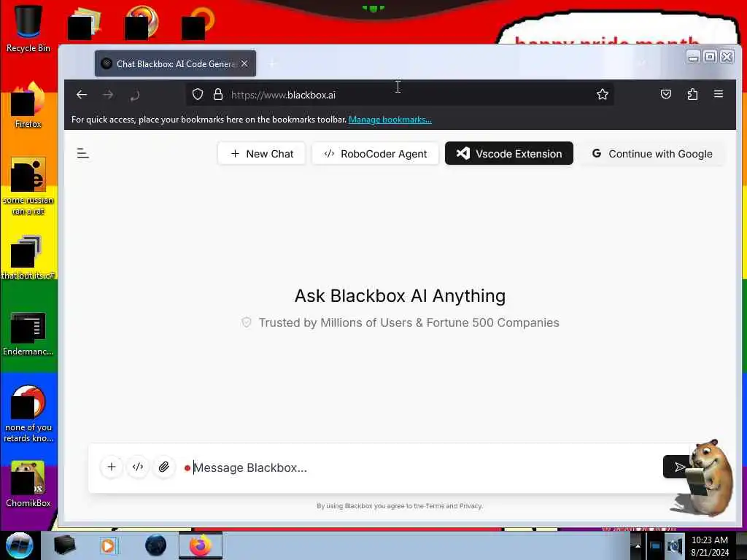Open the Privacy link in the footer

[471, 506]
